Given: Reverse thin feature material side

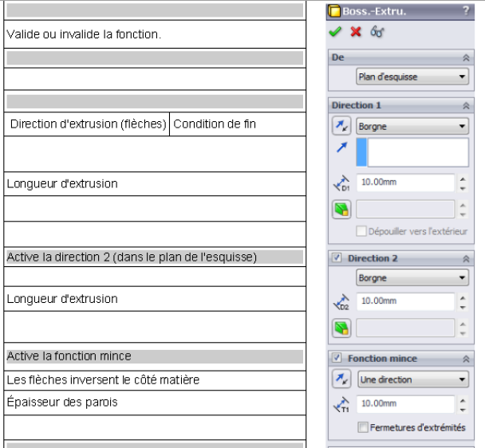Looking at the screenshot, I should click(341, 379).
